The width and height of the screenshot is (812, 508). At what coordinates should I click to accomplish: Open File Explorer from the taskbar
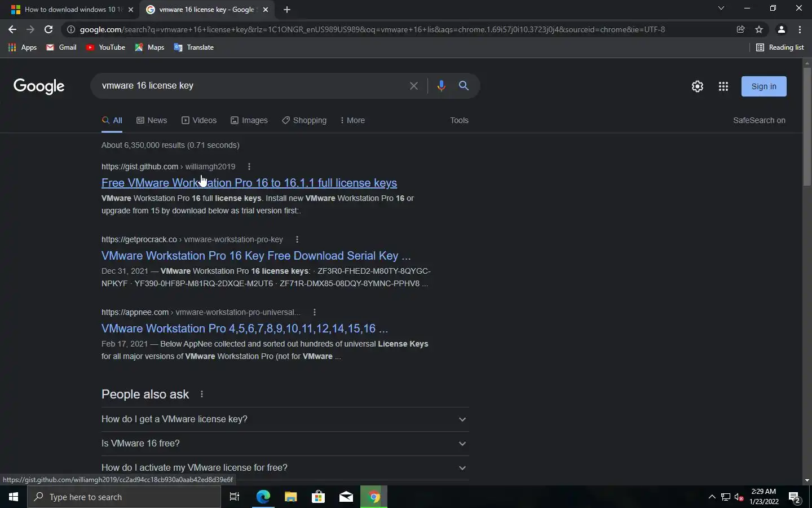tap(290, 497)
